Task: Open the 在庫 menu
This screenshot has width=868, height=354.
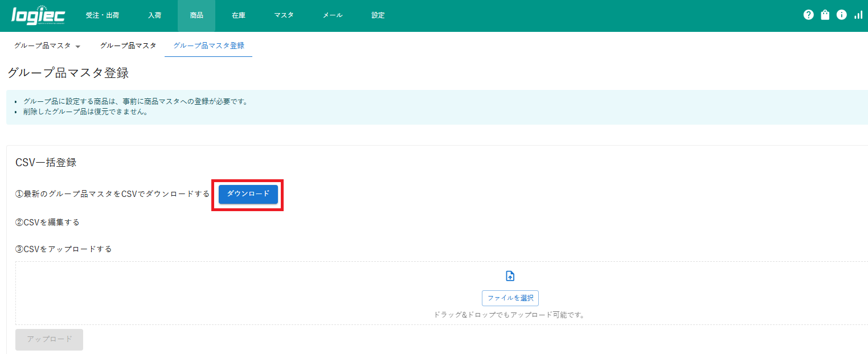Action: [239, 15]
